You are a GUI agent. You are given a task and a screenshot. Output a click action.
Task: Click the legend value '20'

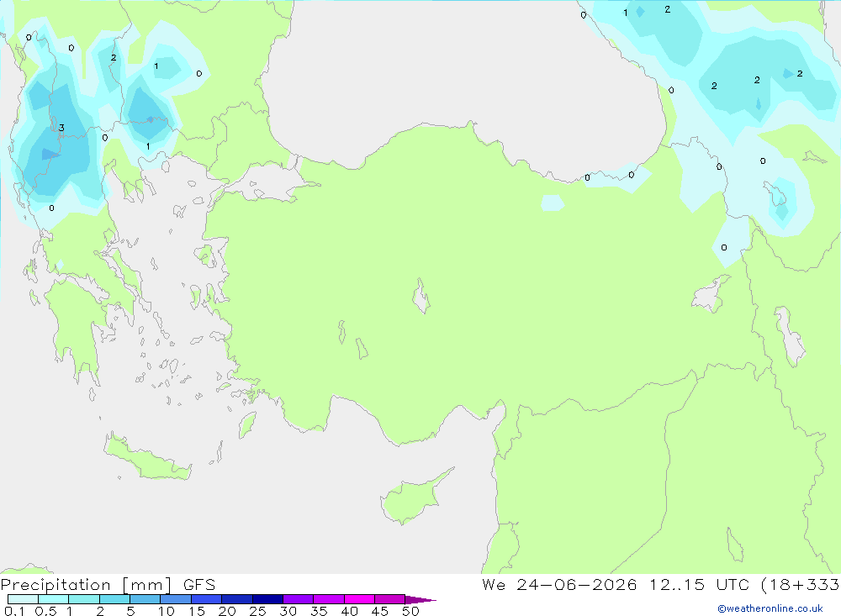pos(227,611)
